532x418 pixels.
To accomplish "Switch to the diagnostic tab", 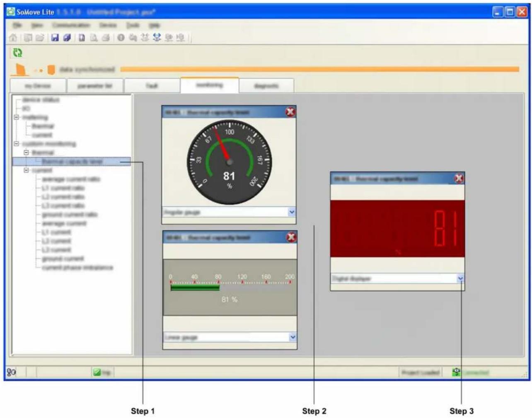I will [266, 86].
